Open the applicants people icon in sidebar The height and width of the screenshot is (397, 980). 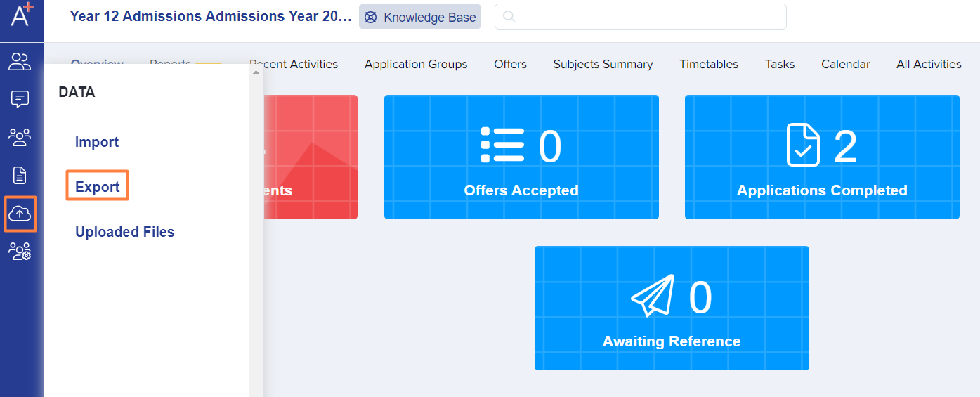[20, 62]
